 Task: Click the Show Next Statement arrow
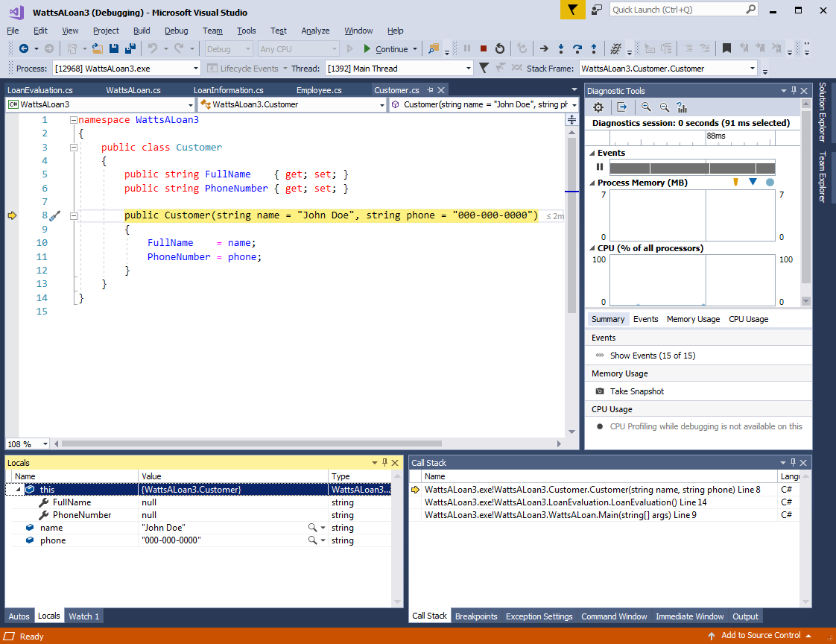pos(544,48)
